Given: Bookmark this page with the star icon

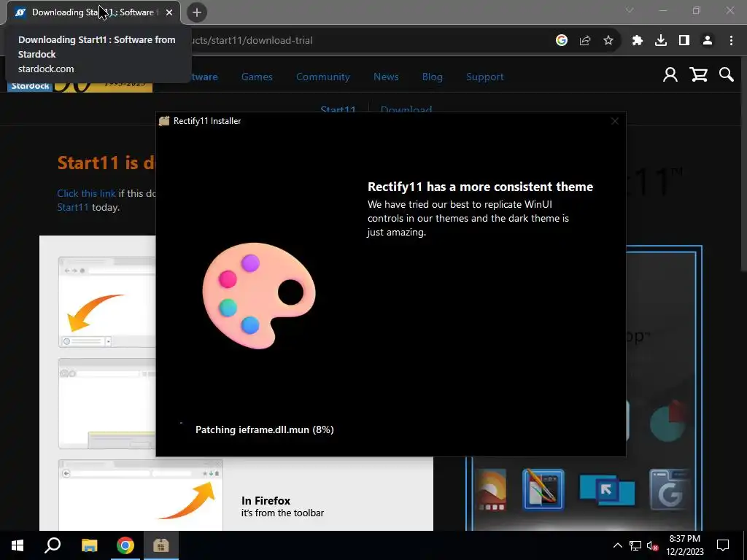Looking at the screenshot, I should pos(608,41).
